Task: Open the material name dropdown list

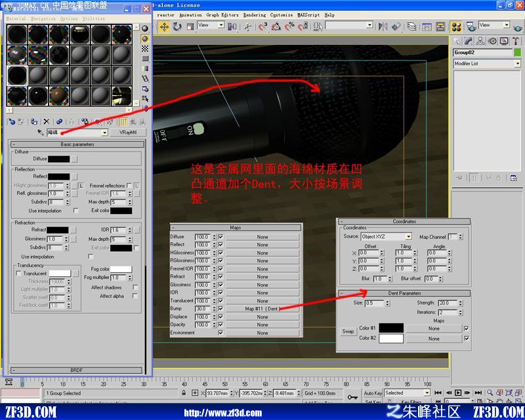Action: coord(104,133)
